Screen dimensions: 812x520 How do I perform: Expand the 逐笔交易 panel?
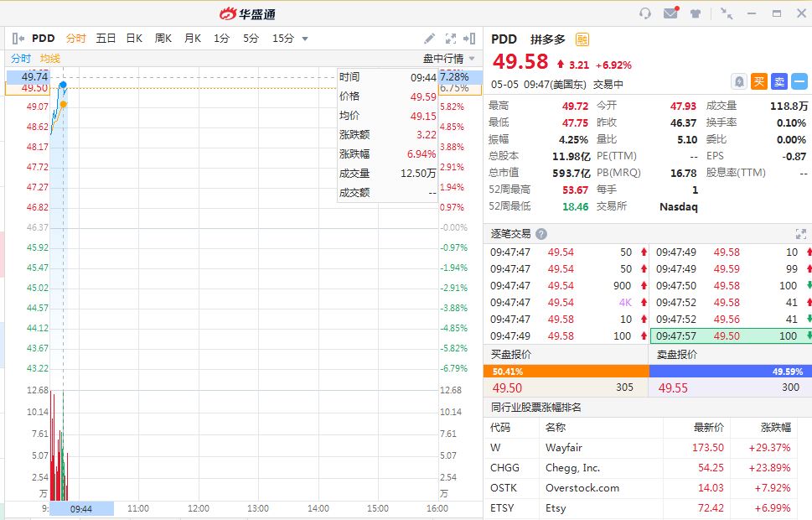[800, 234]
